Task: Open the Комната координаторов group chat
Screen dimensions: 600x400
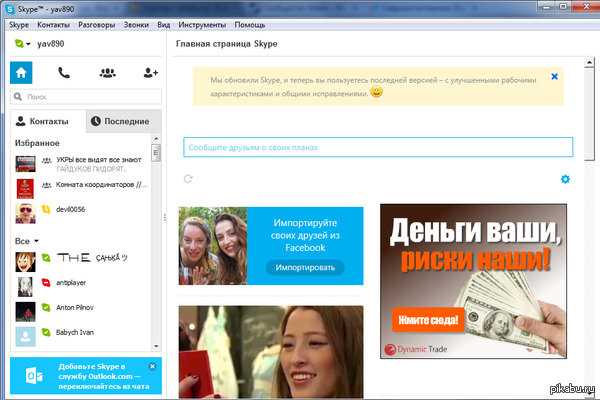Action: (81, 189)
